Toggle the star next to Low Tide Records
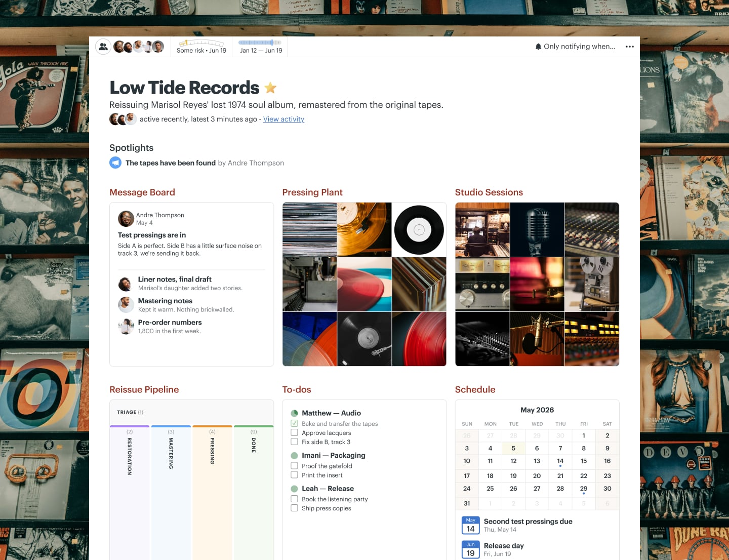The image size is (729, 560). click(271, 88)
